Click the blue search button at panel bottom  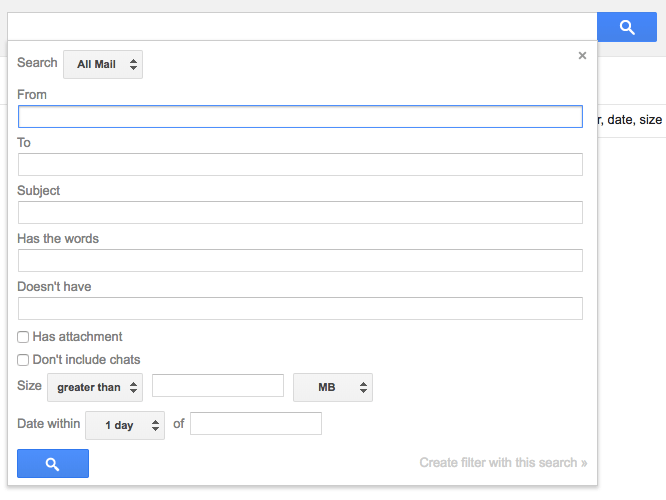(x=53, y=464)
